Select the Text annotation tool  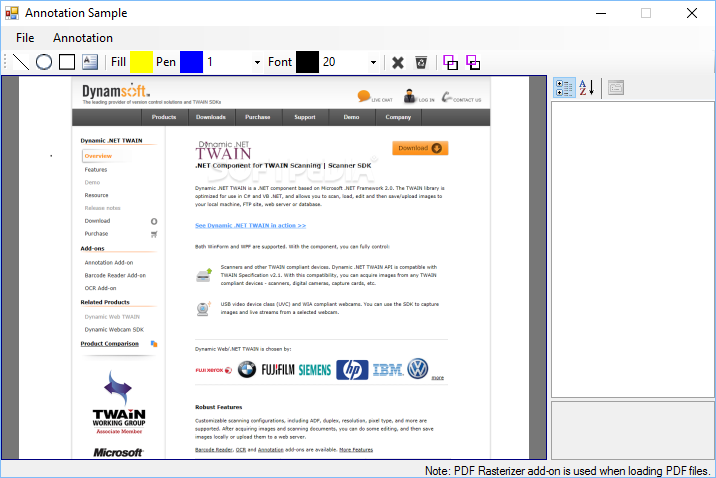pos(90,62)
